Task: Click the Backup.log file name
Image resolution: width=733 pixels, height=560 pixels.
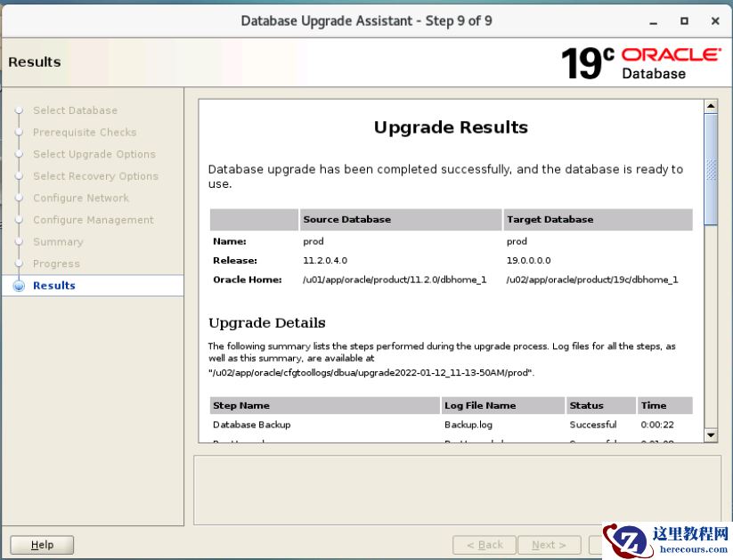Action: [468, 425]
